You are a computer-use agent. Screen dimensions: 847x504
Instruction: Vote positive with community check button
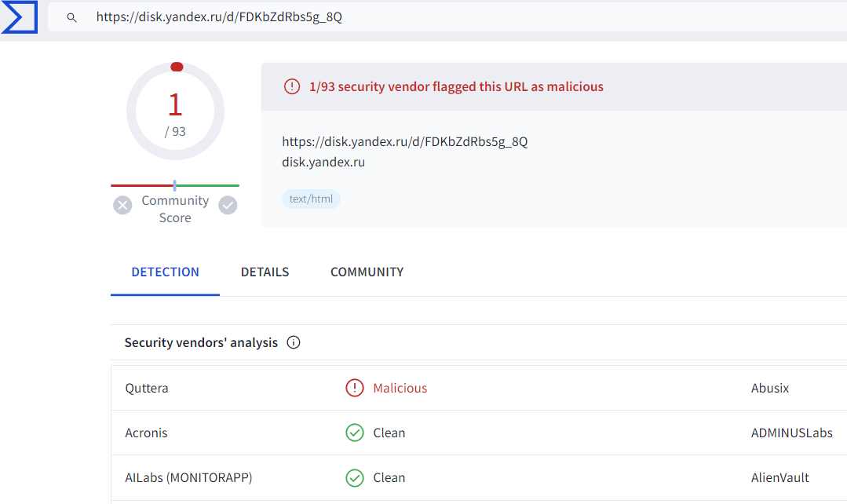click(x=228, y=205)
